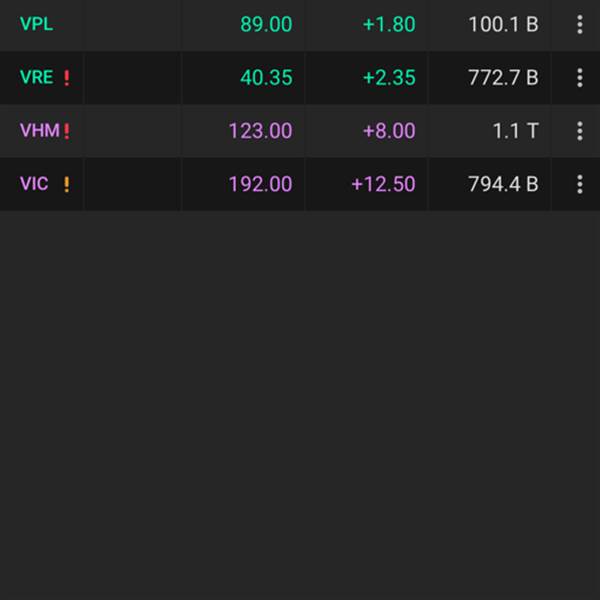Click the 1.1 T value for VHM
Image resolution: width=600 pixels, height=600 pixels.
(x=516, y=131)
